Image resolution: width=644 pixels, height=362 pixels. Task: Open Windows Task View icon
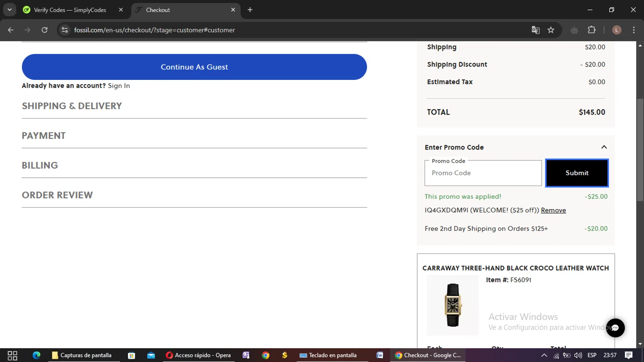[12, 356]
